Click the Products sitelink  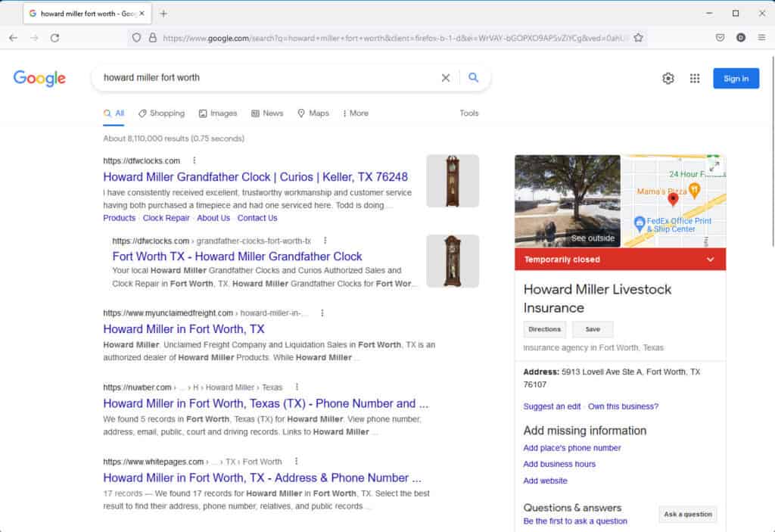coord(119,218)
